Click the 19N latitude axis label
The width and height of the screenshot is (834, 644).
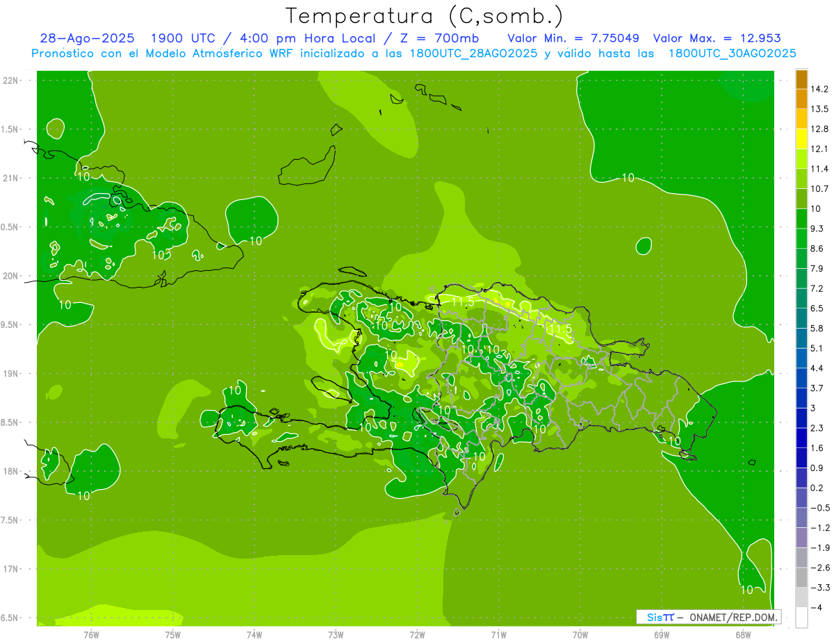(11, 374)
